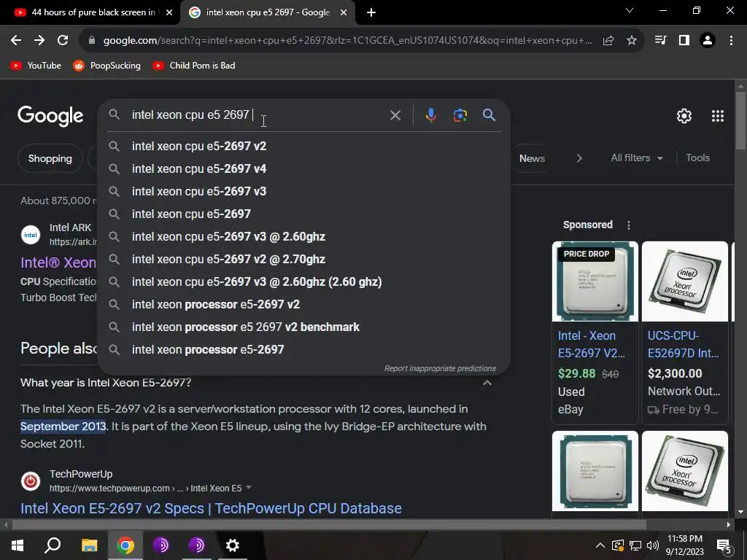
Task: Open the Windows Start menu
Action: point(18,545)
